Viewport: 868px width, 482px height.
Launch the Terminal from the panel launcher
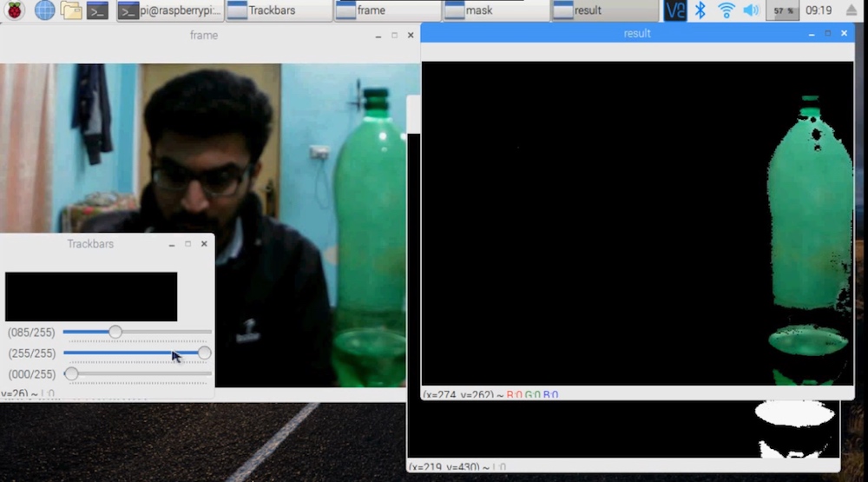click(x=97, y=10)
